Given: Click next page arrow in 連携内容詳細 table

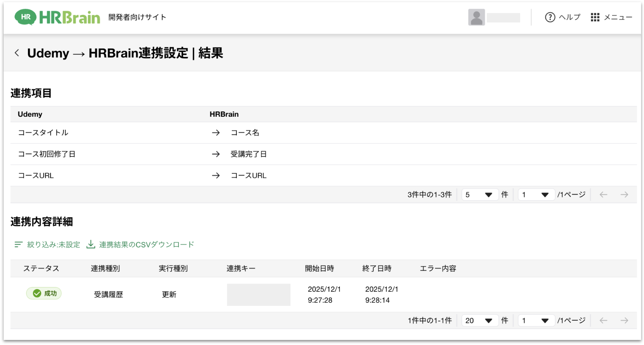Looking at the screenshot, I should pos(624,320).
